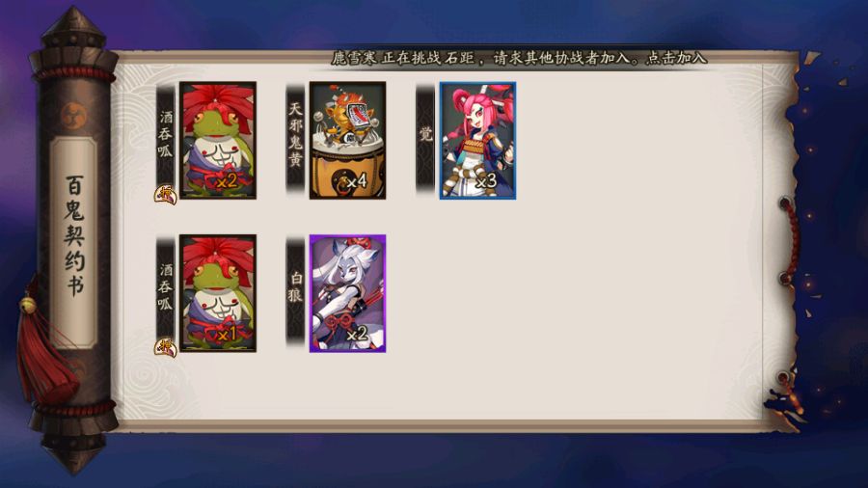Click the bottom bead of the red string
The height and width of the screenshot is (488, 868).
pyautogui.click(x=784, y=378)
